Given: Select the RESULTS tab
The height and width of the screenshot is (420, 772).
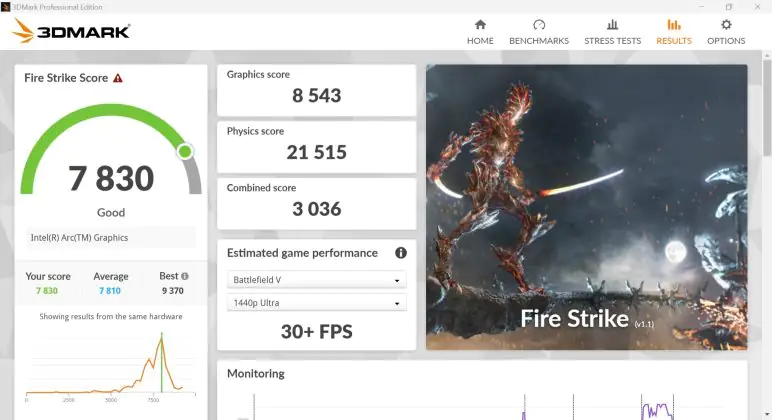Looking at the screenshot, I should tap(674, 32).
